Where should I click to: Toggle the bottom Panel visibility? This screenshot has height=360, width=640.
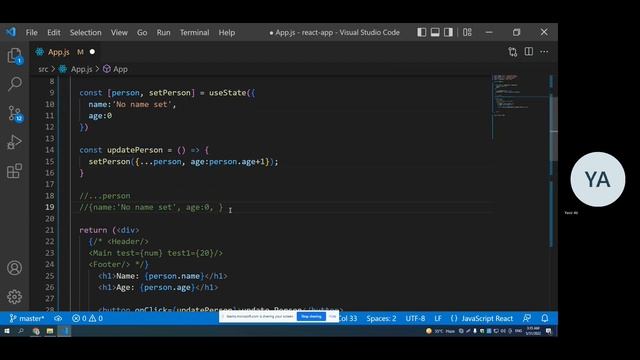pos(435,32)
